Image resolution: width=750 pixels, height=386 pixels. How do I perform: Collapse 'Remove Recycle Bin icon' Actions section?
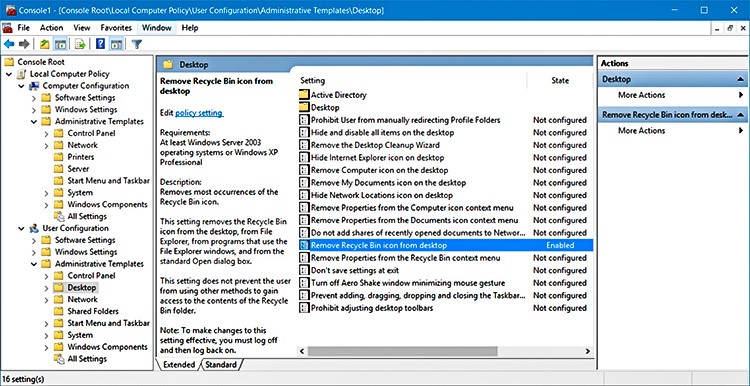point(740,115)
